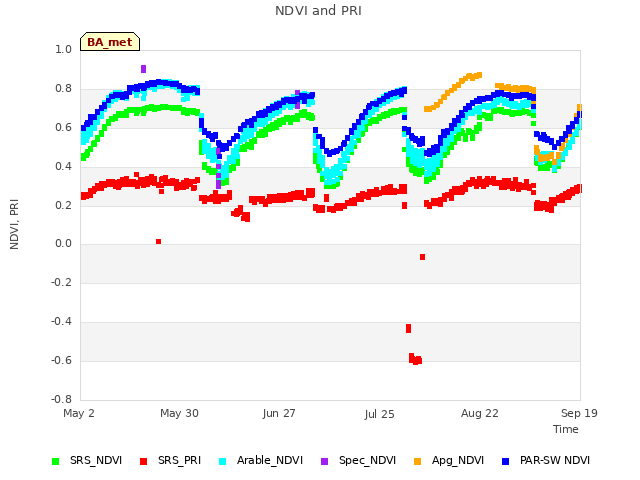Click the 0.0 y-axis tick label

pyautogui.click(x=63, y=244)
